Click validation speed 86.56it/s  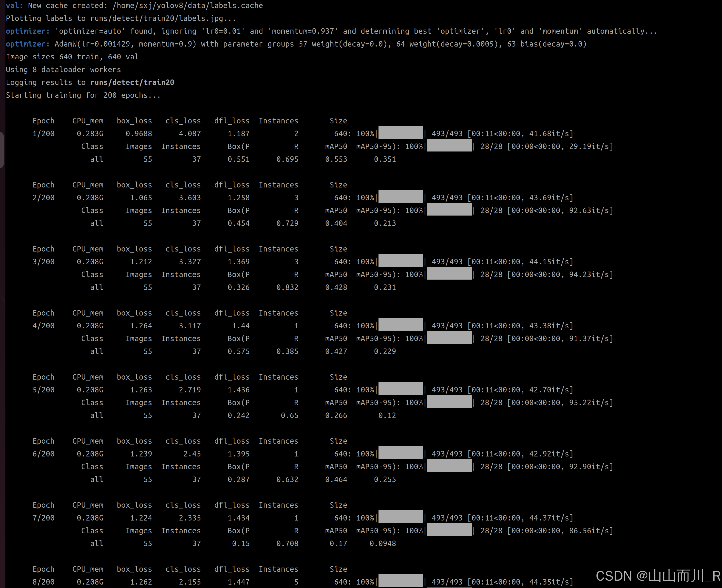589,531
